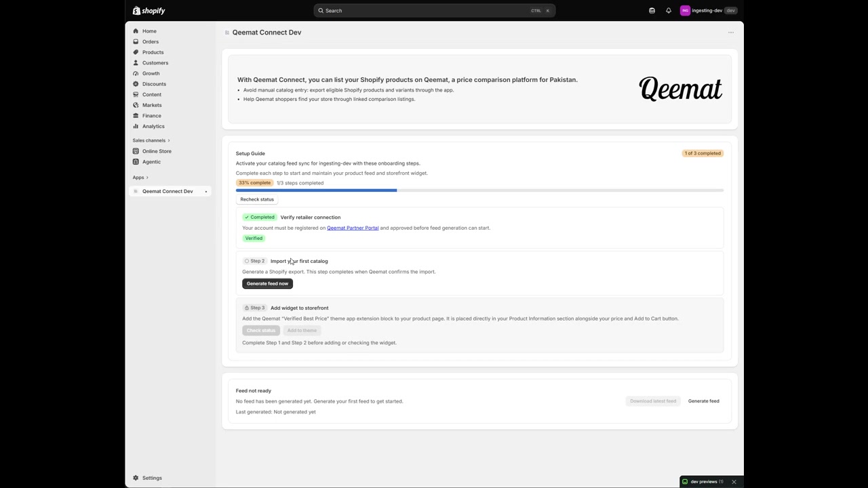Click the app icon beside the page title
Image resolution: width=868 pixels, height=488 pixels.
(227, 33)
